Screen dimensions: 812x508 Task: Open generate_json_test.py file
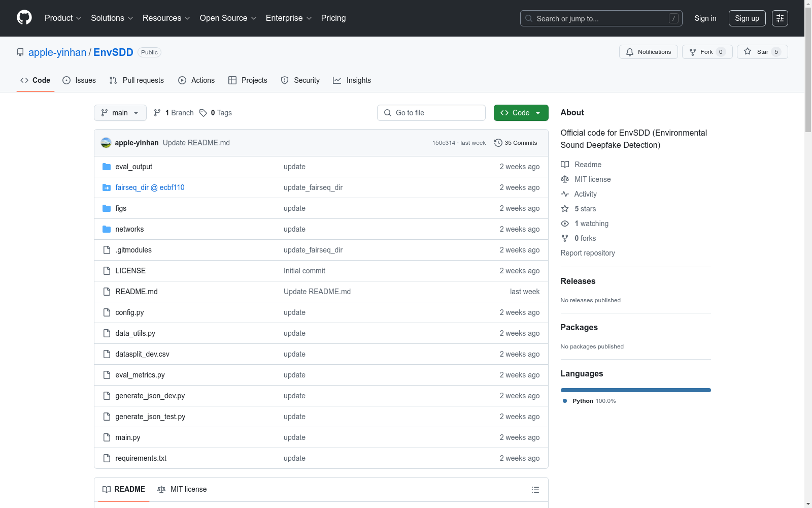[150, 417]
